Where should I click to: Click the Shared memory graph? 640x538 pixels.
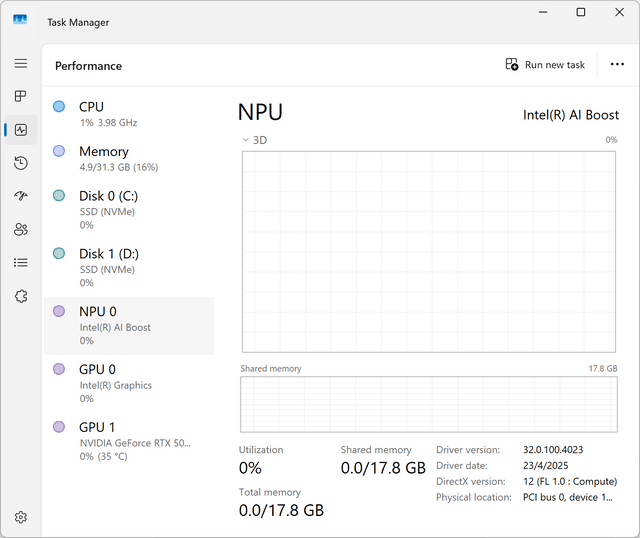[x=429, y=405]
